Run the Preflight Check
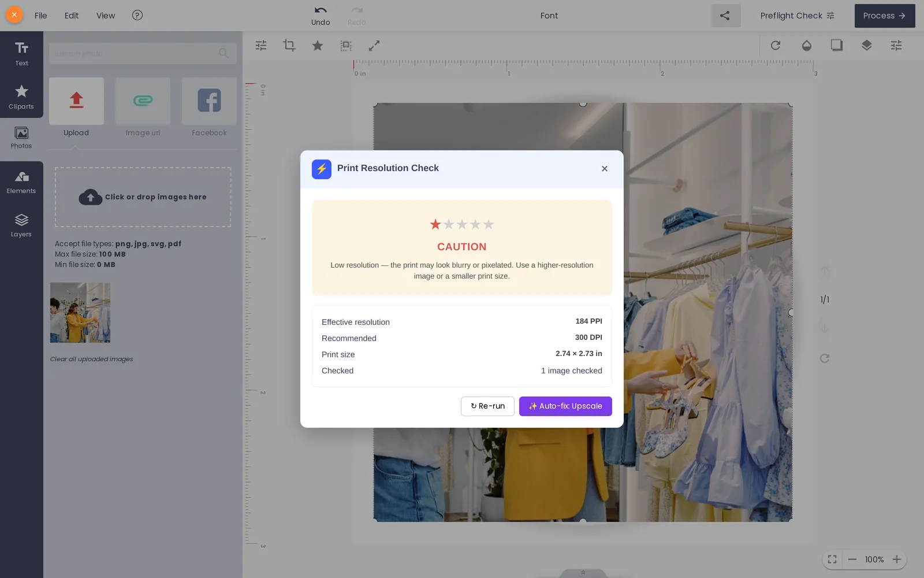924x578 pixels. [x=797, y=16]
